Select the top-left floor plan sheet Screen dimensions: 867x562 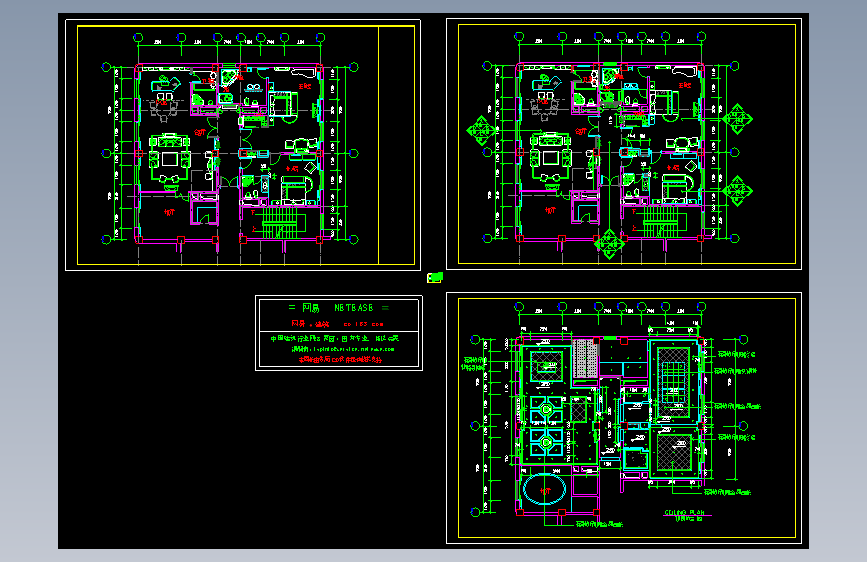[x=243, y=145]
